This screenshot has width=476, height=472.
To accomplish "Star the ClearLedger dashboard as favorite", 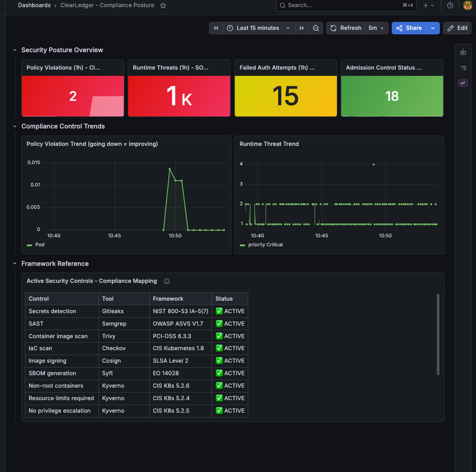I will pyautogui.click(x=163, y=5).
